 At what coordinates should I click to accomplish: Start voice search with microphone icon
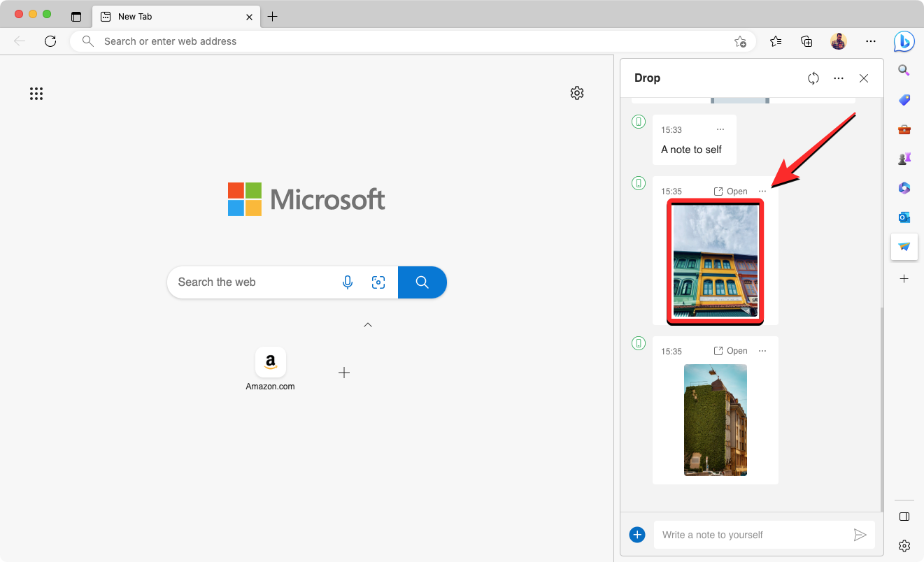click(348, 282)
